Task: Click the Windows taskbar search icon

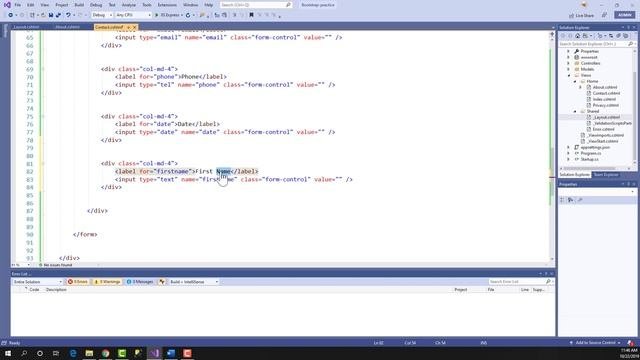Action: (x=24, y=353)
